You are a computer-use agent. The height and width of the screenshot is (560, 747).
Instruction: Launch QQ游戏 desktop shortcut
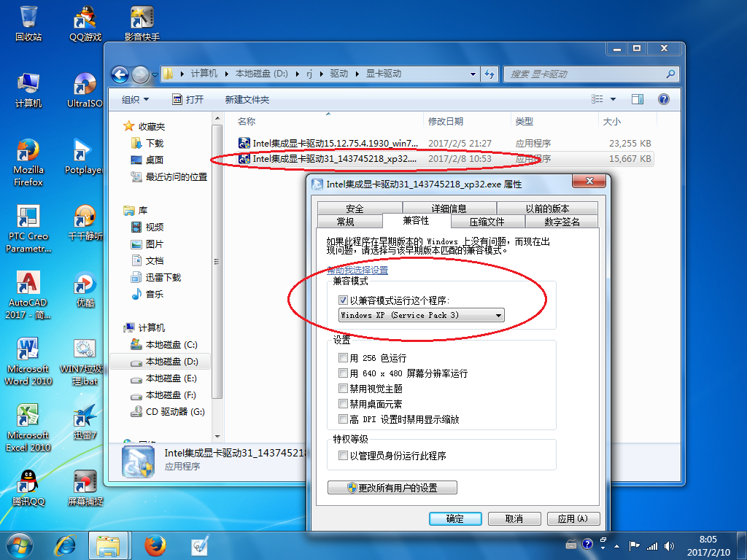[85, 23]
